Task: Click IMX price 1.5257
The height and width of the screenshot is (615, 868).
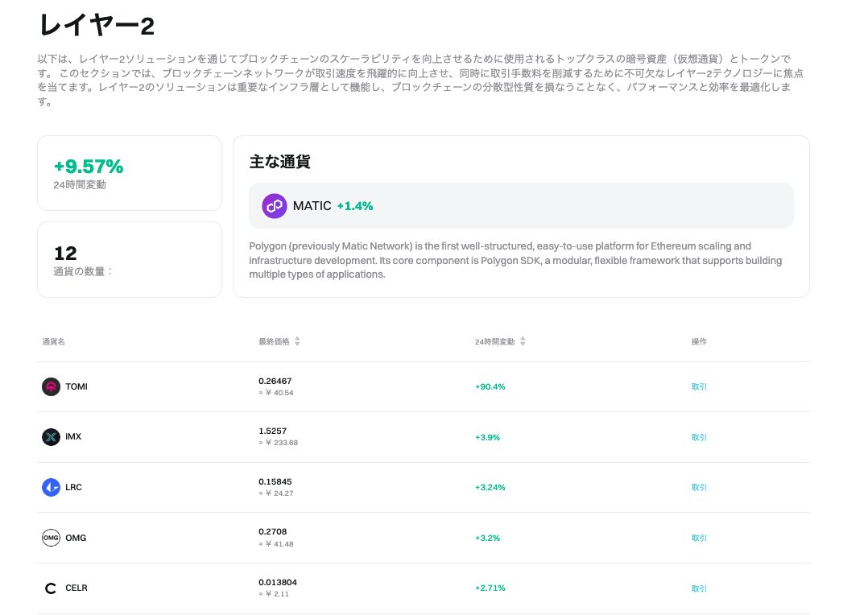Action: (x=272, y=431)
